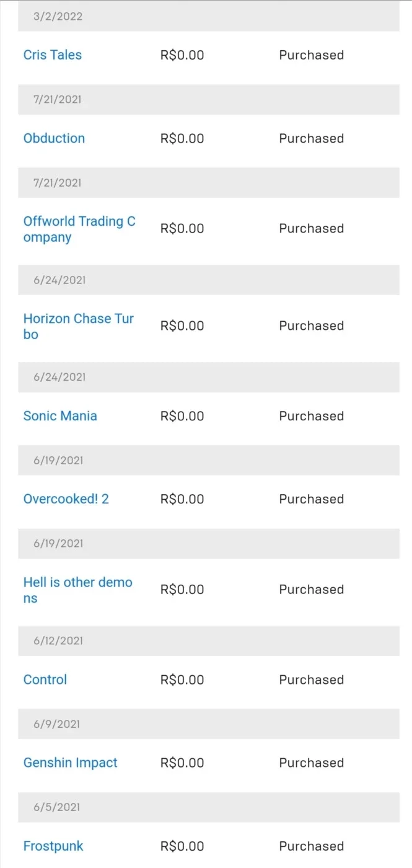412x868 pixels.
Task: Open the Horizon Chase Turbo link
Action: click(x=79, y=326)
